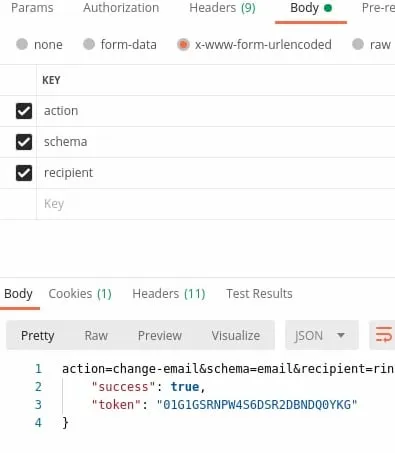Switch response view to Raw
395x453 pixels.
(96, 335)
